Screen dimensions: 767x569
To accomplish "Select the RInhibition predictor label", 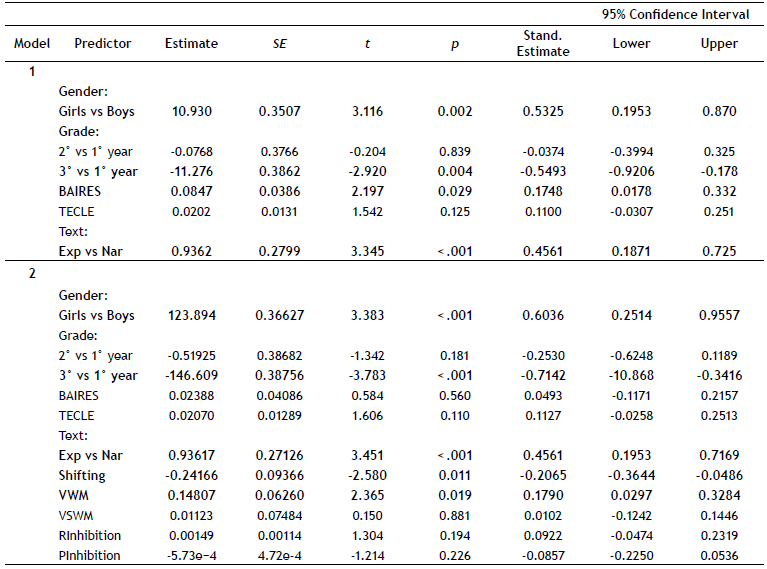I will coord(89,535).
